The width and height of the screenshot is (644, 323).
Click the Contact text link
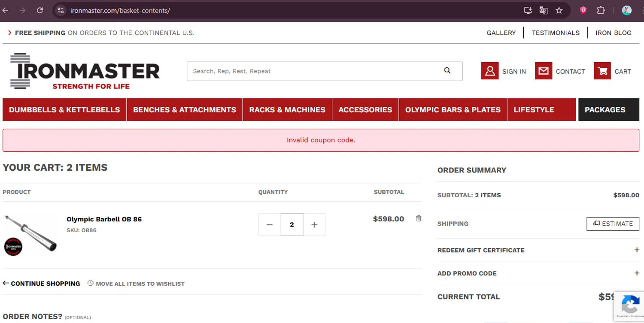pos(570,72)
